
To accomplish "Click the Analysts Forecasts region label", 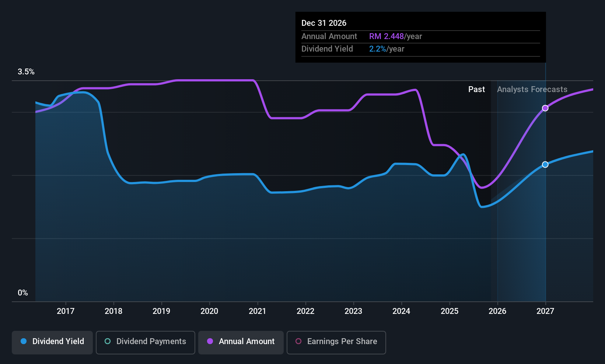I will (x=532, y=90).
